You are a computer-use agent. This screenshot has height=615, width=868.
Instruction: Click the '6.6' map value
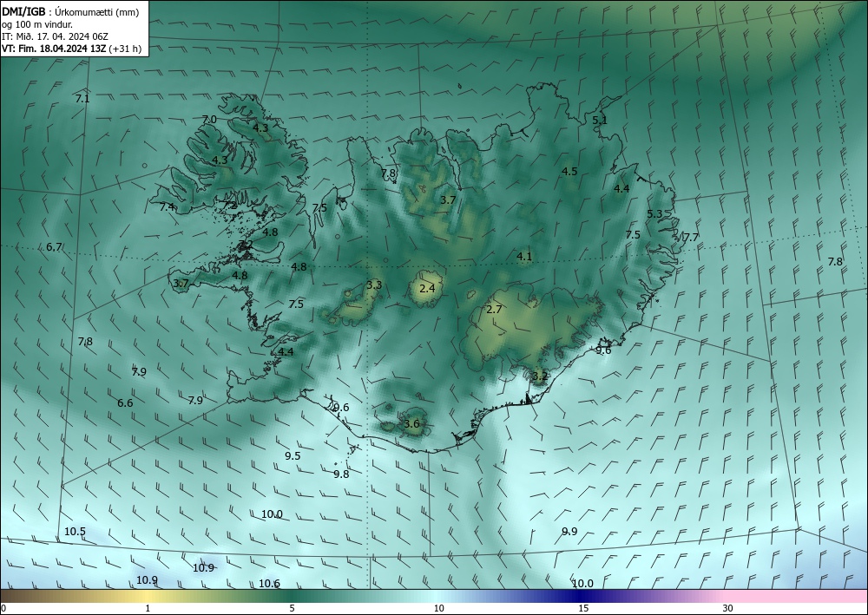click(x=125, y=403)
